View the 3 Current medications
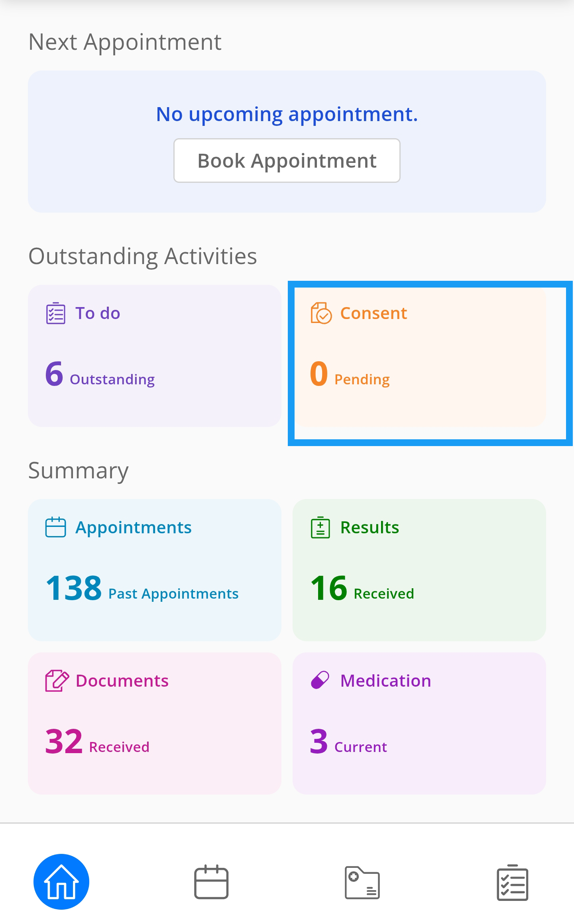Image resolution: width=574 pixels, height=924 pixels. pos(348,742)
